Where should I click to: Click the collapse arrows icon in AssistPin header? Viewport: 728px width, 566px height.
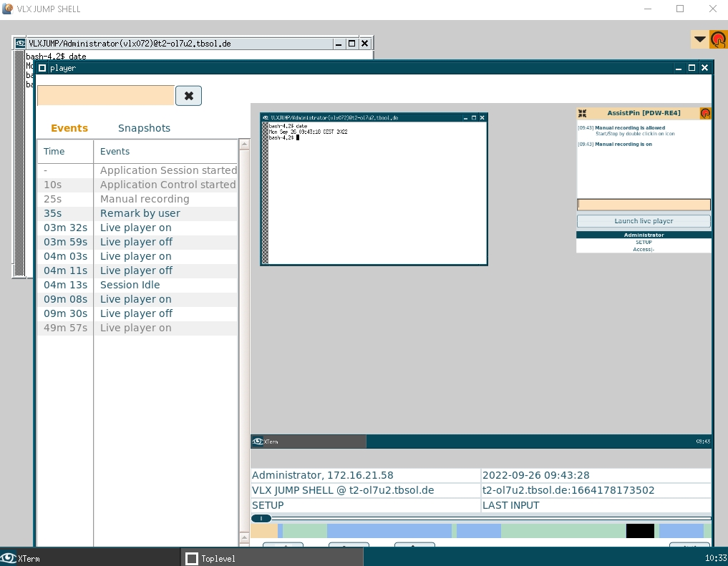583,113
